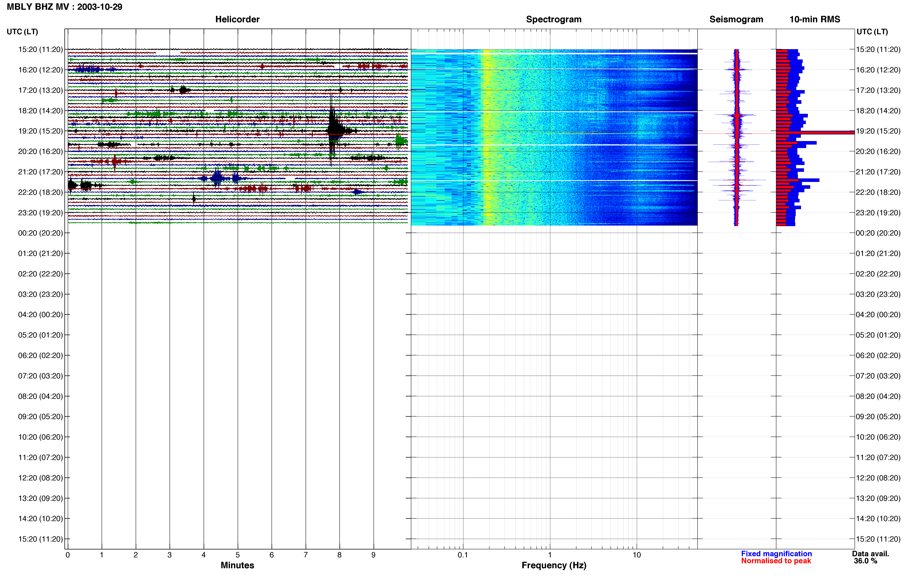Click 16:20 (12:20) label beside the Helicorder
This screenshot has width=924, height=578.
pyautogui.click(x=41, y=70)
